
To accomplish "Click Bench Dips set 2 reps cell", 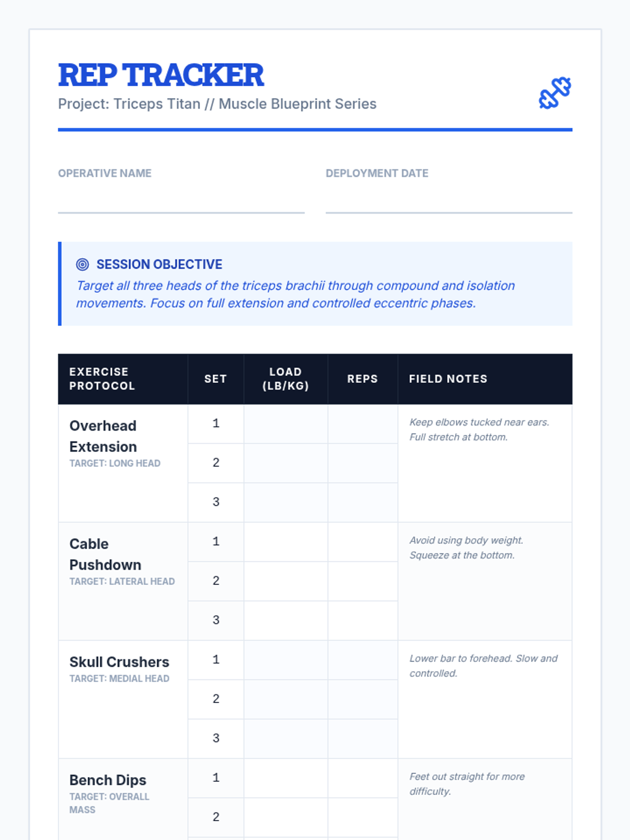I will 363,817.
